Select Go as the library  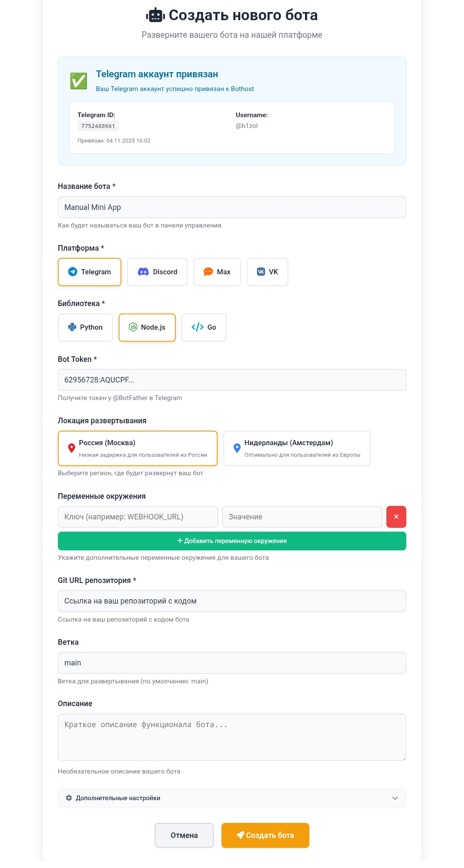click(x=204, y=327)
